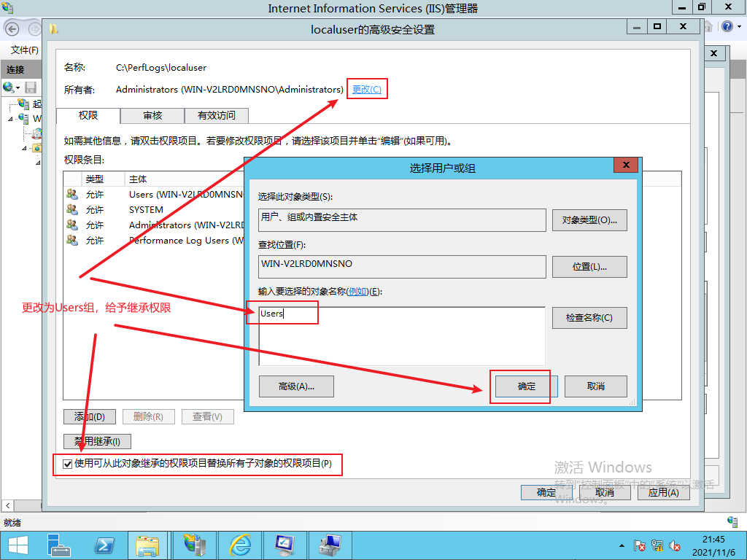Viewport: 747px width, 560px height.
Task: Select the Users permission entry row
Action: 155,194
